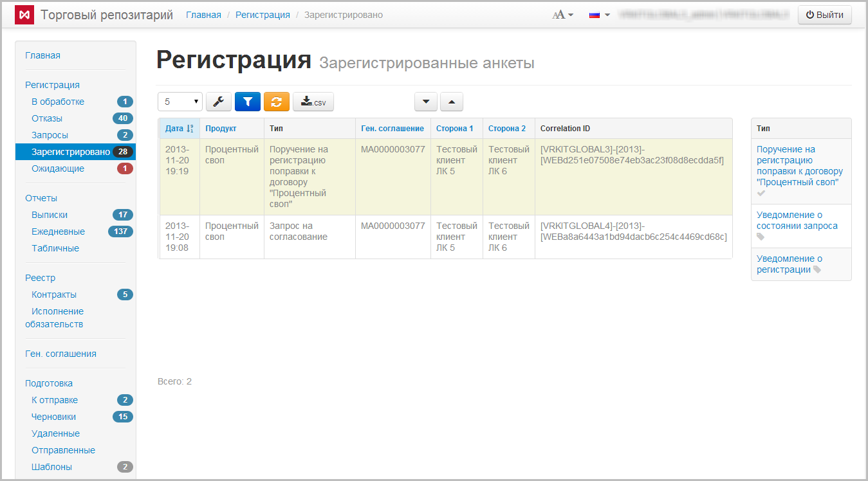This screenshot has height=481, width=868.
Task: Sort by the Продукт column header
Action: [221, 129]
